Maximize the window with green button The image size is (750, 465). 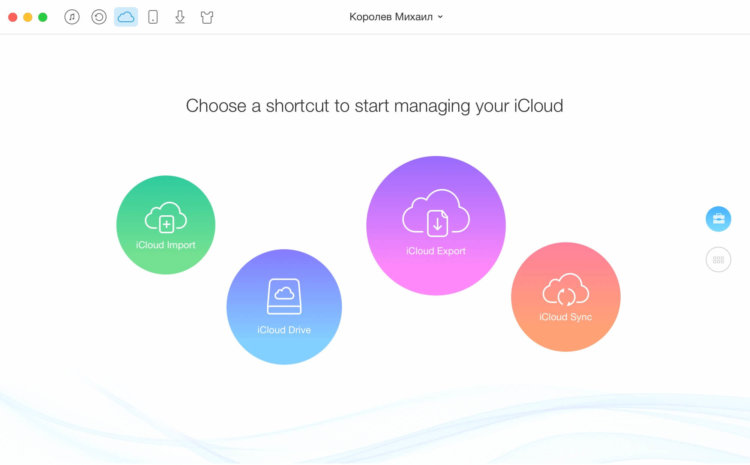[43, 17]
